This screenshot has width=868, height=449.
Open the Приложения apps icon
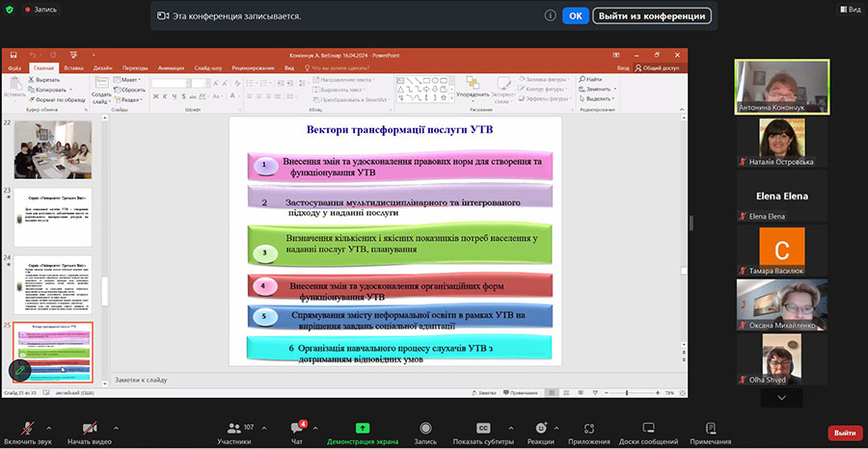click(x=588, y=428)
